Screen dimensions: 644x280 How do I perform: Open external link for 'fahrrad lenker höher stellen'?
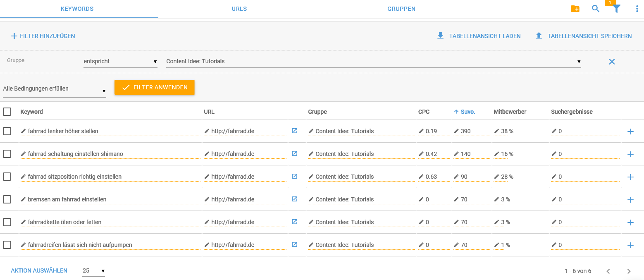tap(294, 131)
